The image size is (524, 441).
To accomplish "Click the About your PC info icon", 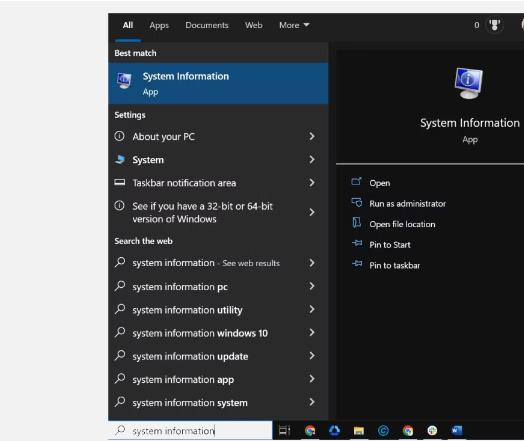I will (x=119, y=136).
